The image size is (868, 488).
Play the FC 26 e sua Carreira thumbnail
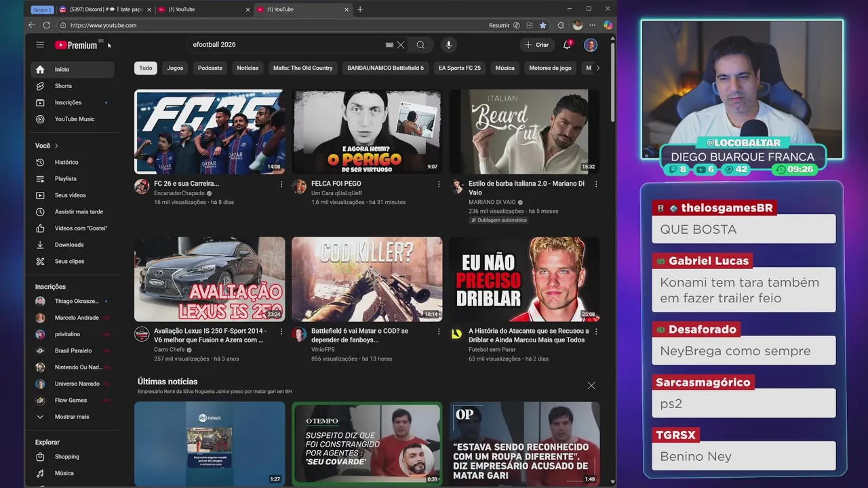pyautogui.click(x=210, y=131)
